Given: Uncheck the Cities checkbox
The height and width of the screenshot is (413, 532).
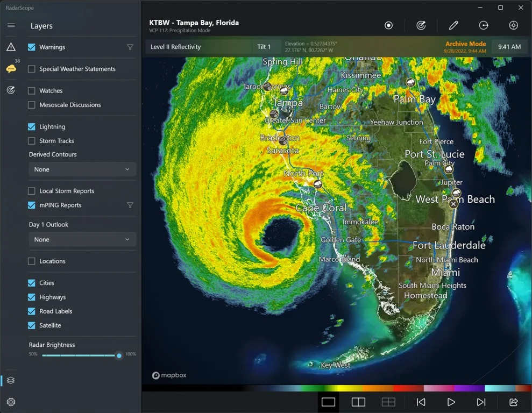Looking at the screenshot, I should coord(32,283).
